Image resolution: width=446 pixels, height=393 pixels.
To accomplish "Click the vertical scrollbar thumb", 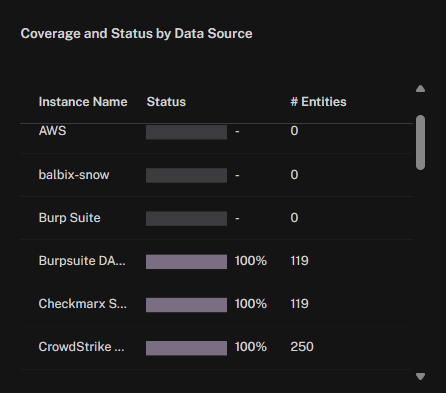I will [x=420, y=143].
